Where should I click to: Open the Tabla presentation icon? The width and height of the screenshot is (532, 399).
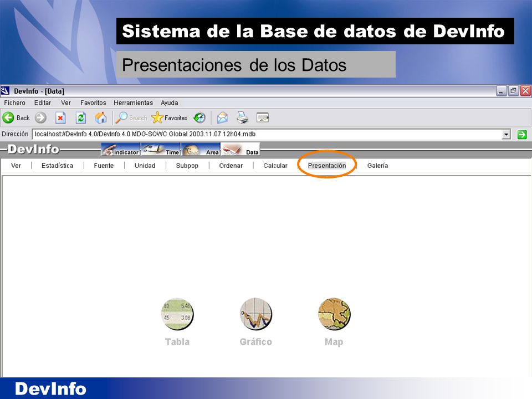coord(177,314)
